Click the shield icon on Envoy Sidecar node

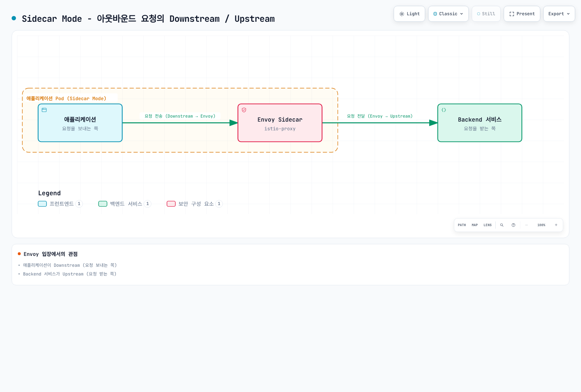click(244, 110)
